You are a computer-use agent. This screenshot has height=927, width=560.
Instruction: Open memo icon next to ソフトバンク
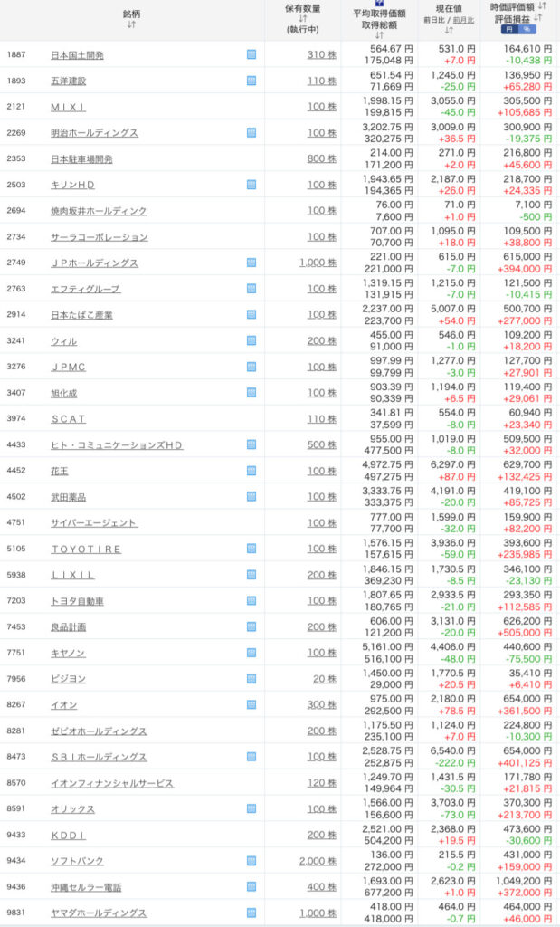coord(252,861)
